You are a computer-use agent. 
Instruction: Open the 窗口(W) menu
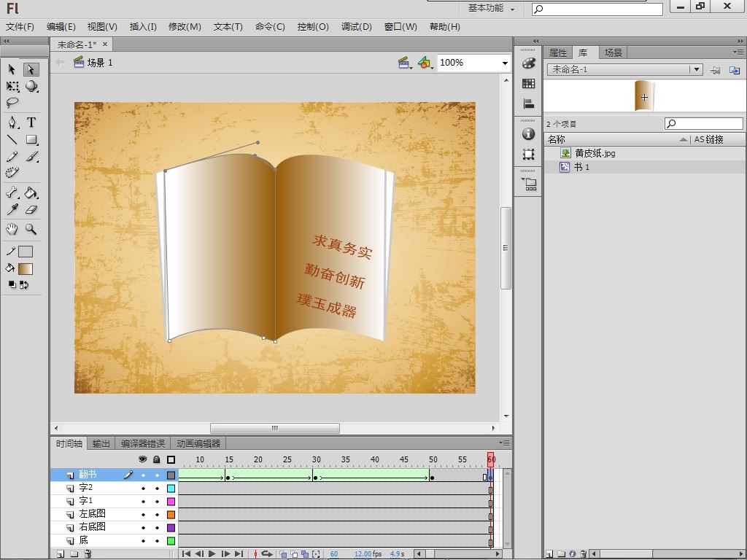[400, 27]
